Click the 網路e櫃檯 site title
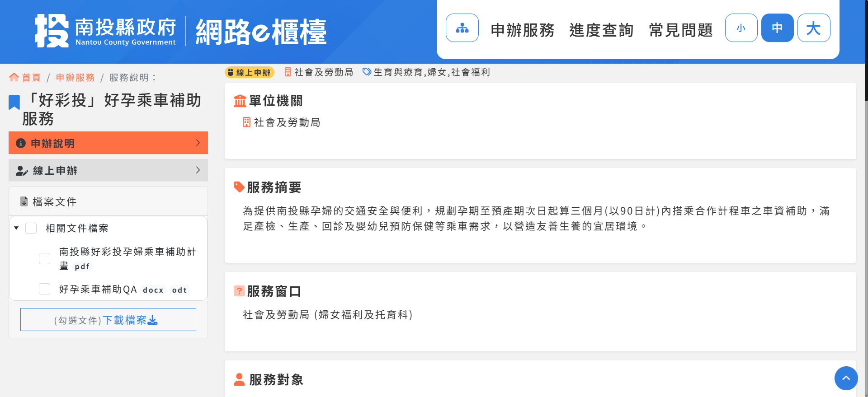868x397 pixels. [261, 32]
